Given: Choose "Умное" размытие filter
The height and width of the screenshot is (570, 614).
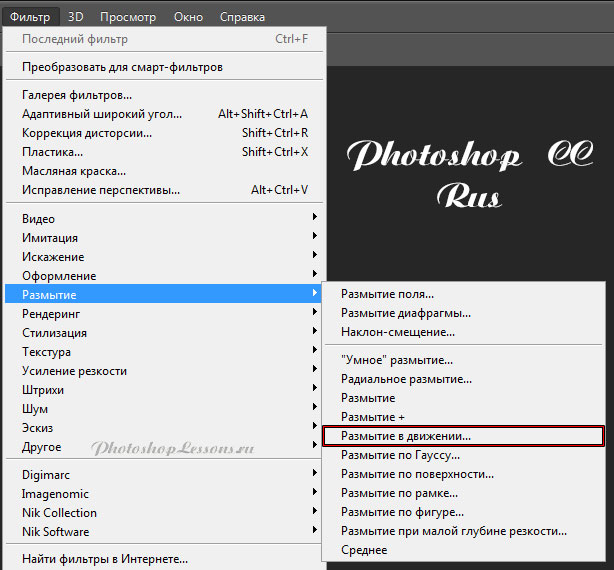Looking at the screenshot, I should [463, 360].
